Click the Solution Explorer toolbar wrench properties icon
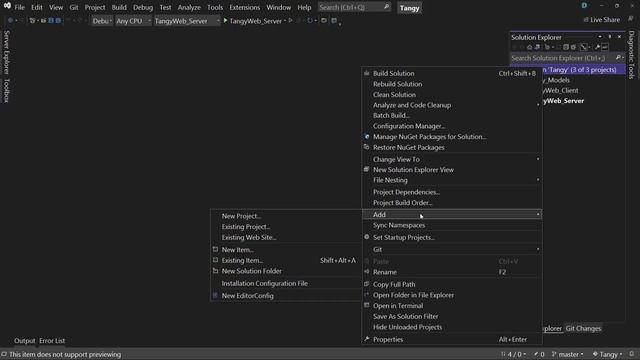640x360 pixels. coord(597,47)
